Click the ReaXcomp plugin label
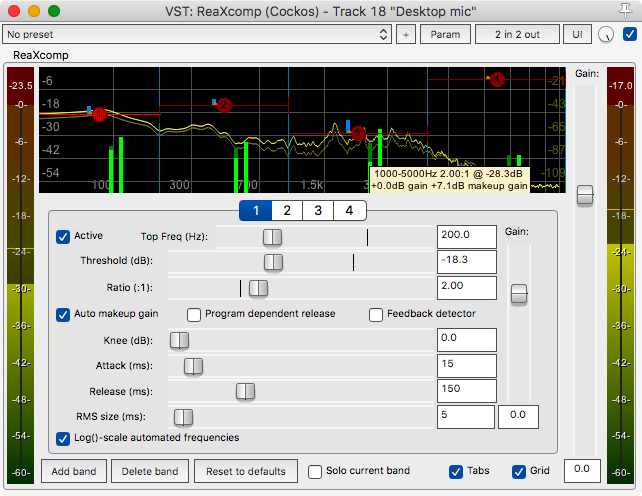This screenshot has height=496, width=642. [x=41, y=55]
